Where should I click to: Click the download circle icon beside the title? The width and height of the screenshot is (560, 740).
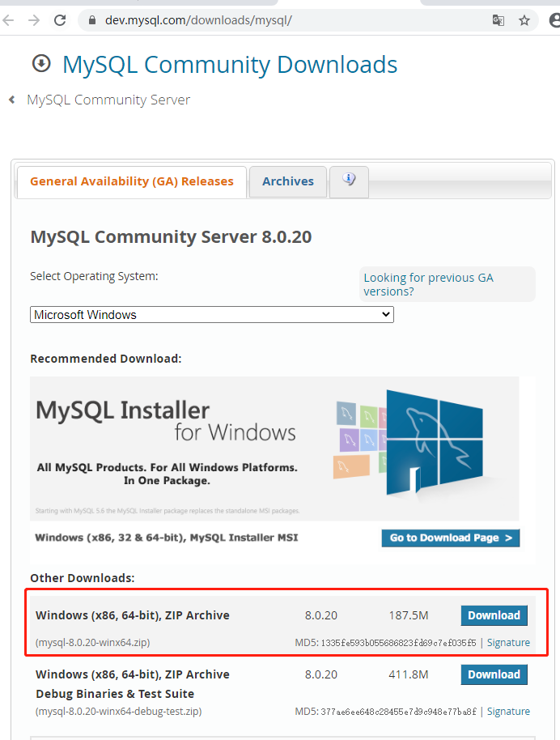coord(41,63)
